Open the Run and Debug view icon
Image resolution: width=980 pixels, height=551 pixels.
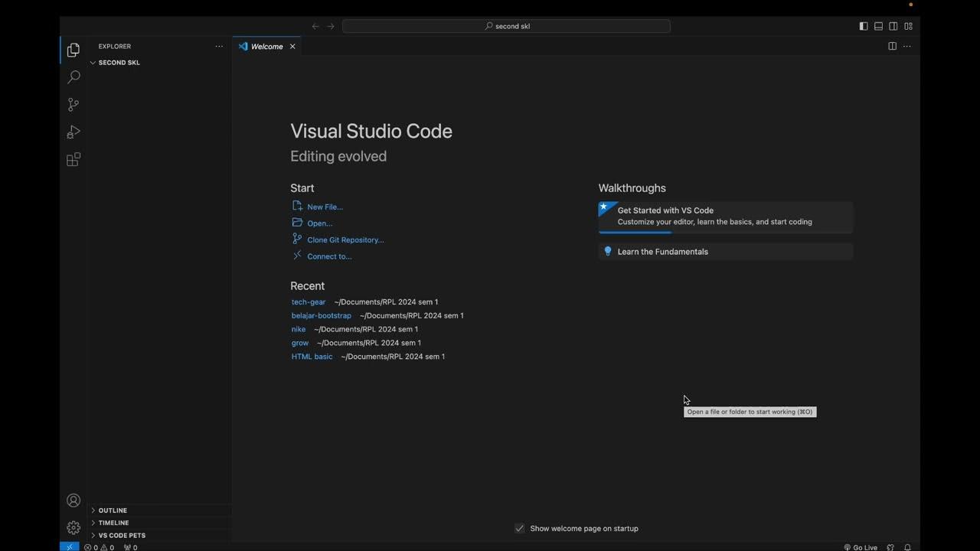point(73,132)
